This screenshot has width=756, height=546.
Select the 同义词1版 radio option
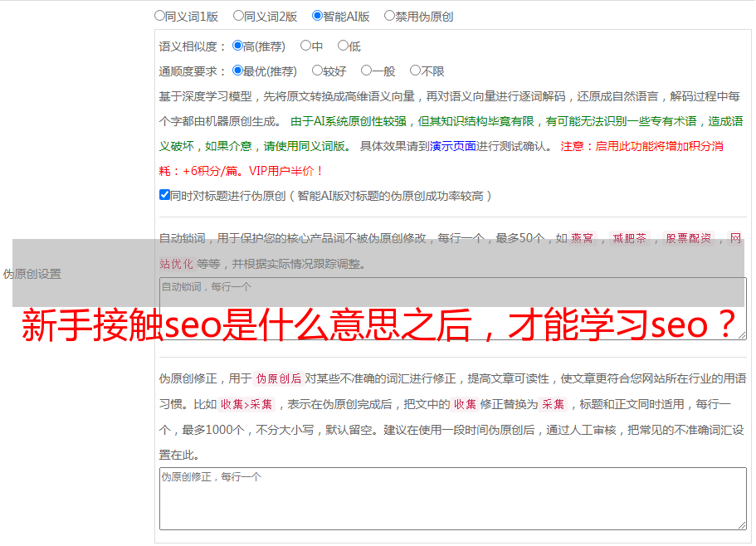pyautogui.click(x=159, y=15)
